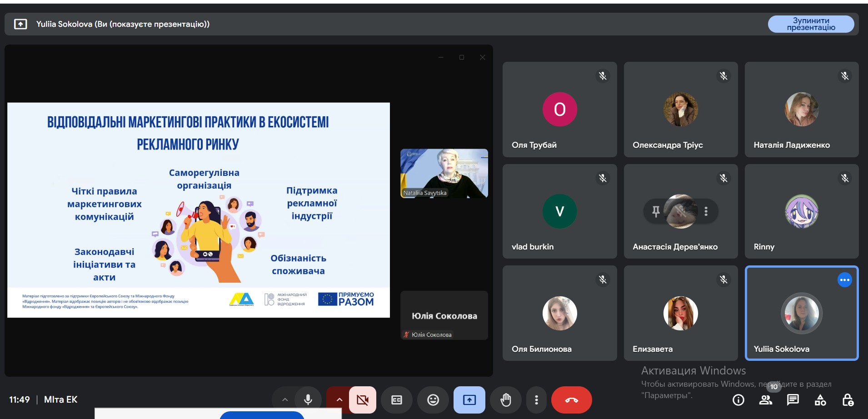Image resolution: width=868 pixels, height=419 pixels.
Task: Open the chat panel
Action: coord(793,400)
